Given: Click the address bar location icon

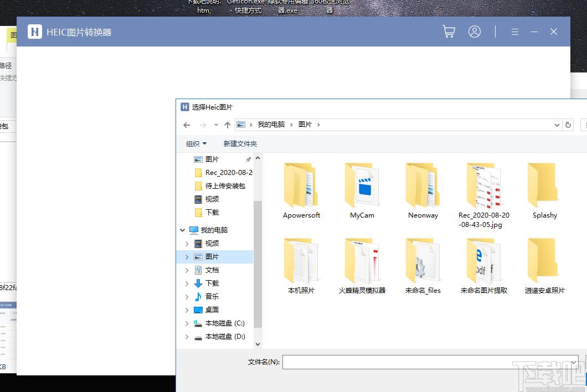Looking at the screenshot, I should pyautogui.click(x=241, y=125).
